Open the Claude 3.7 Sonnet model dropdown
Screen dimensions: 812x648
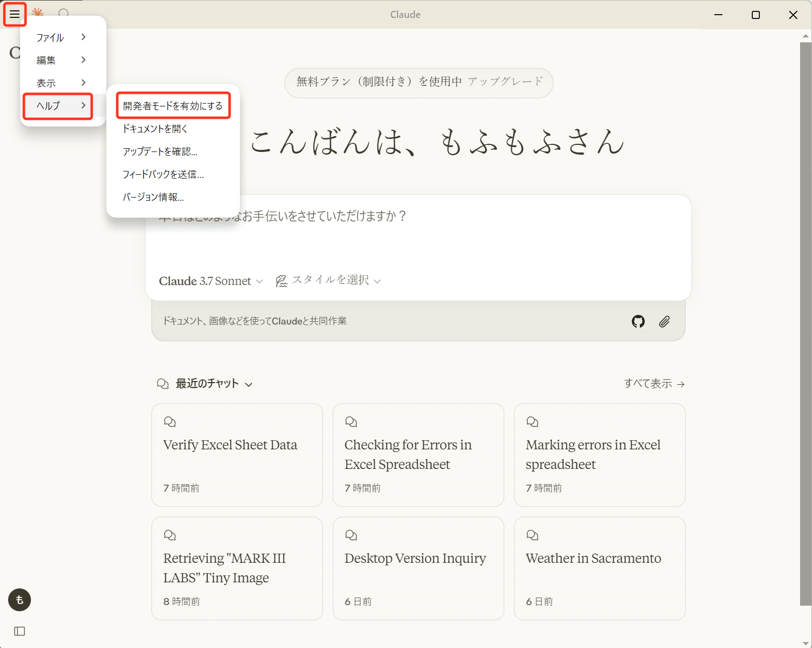[211, 281]
